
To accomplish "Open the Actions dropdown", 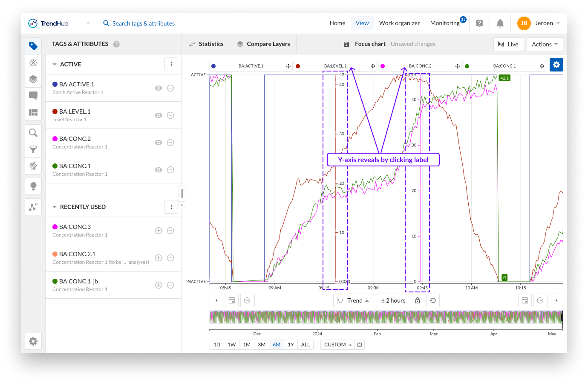I will point(545,44).
